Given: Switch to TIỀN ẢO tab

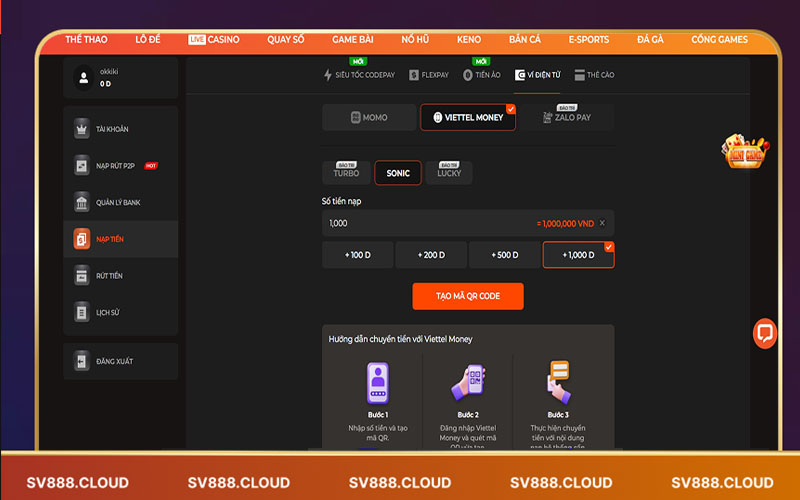Looking at the screenshot, I should coord(482,75).
